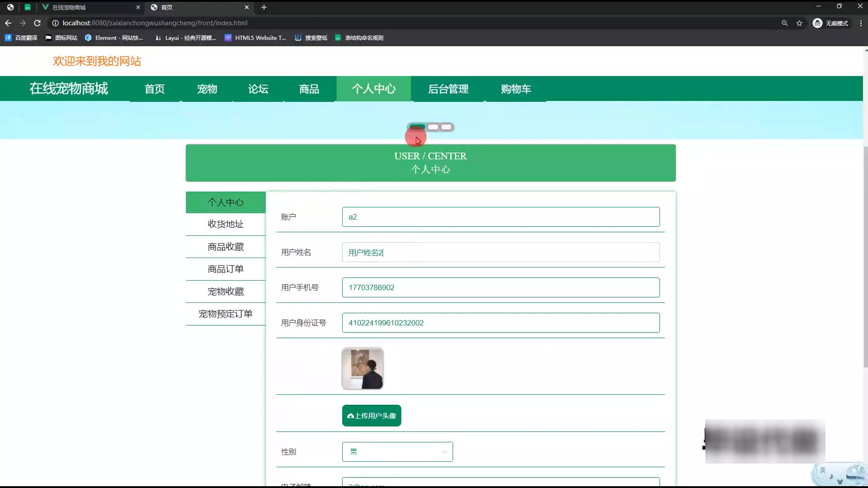
Task: Open the 图标网站 bookmark
Action: [x=61, y=38]
